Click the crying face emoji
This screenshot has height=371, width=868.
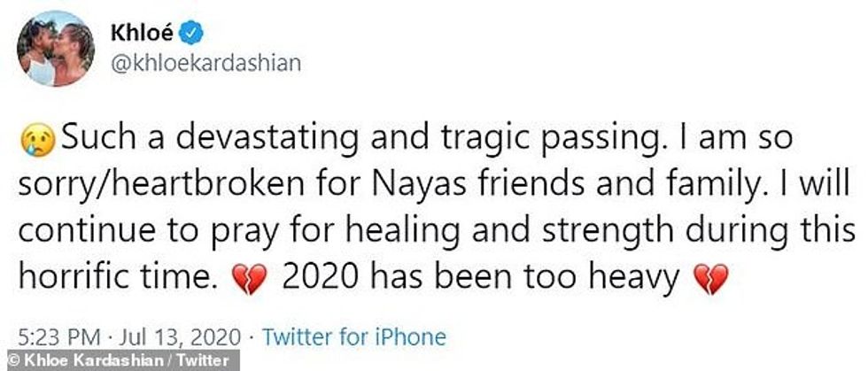click(x=35, y=139)
